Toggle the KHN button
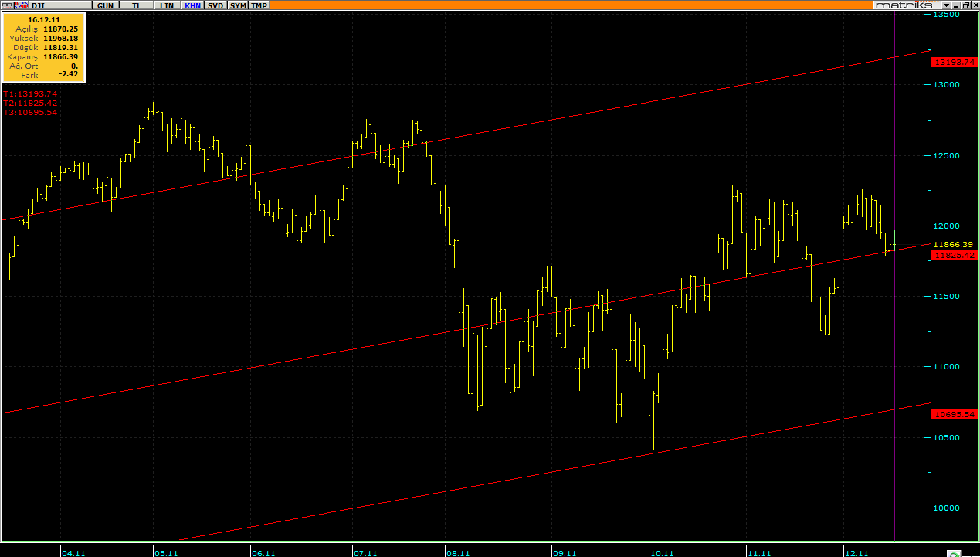The height and width of the screenshot is (557, 980). [192, 5]
